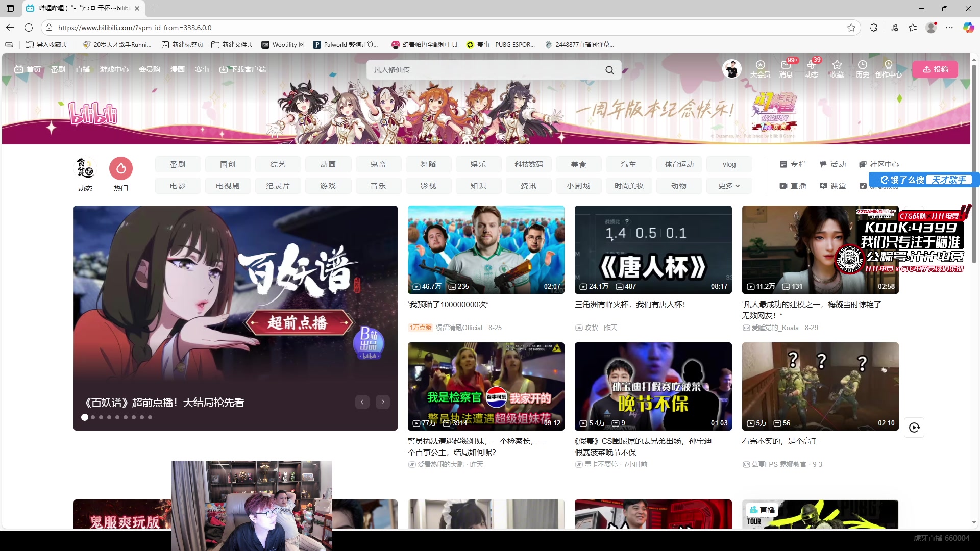Select the 番剧 nav item in the header
This screenshot has height=551, width=980.
[x=58, y=69]
